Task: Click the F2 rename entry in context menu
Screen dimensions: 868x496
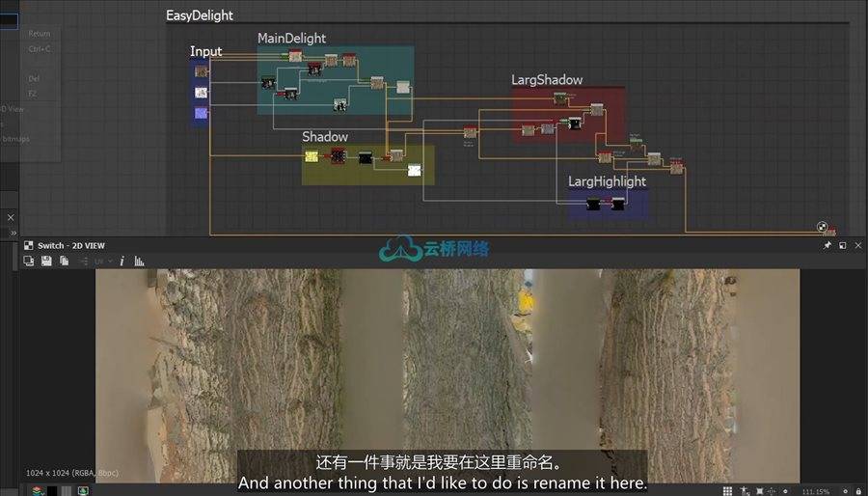Action: coord(33,95)
